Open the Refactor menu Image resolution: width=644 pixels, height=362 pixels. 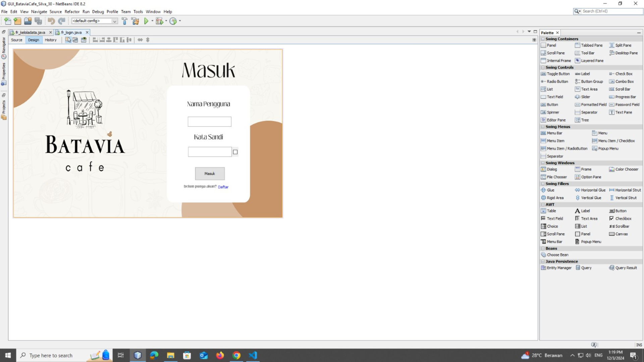coord(72,12)
